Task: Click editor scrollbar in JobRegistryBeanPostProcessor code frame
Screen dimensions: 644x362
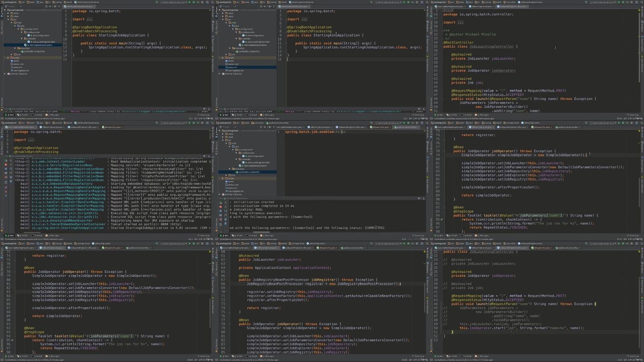Action: 425,298
